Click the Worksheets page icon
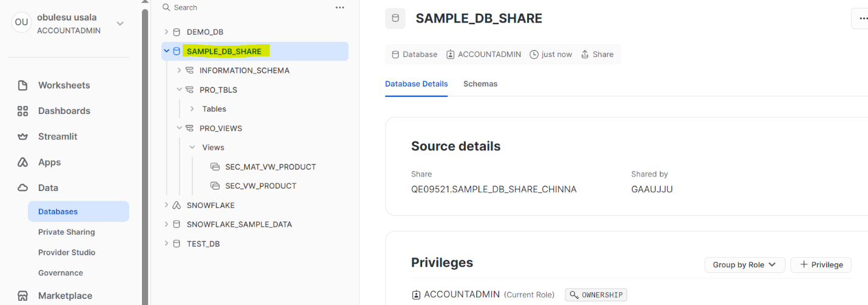This screenshot has width=868, height=305. coord(22,85)
